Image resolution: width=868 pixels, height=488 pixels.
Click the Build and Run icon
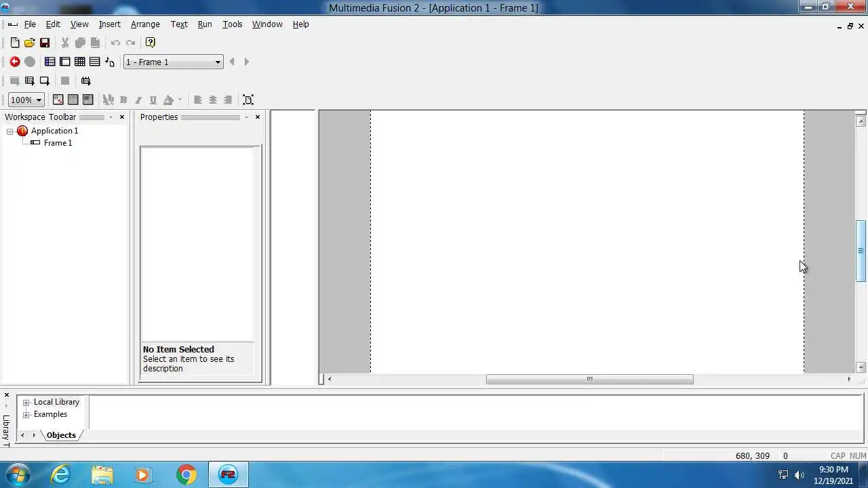[85, 81]
